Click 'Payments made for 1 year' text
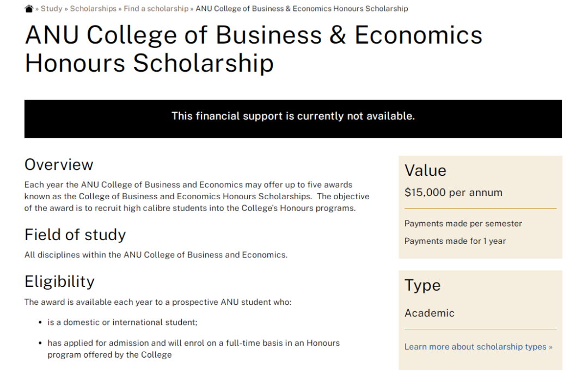 [455, 241]
